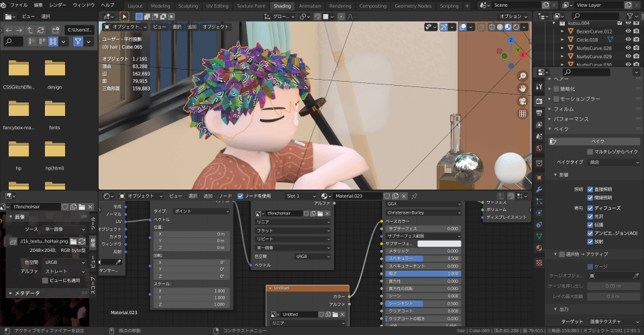Open Slot 1 material slot dropdown
The width and height of the screenshot is (644, 335).
coord(301,196)
